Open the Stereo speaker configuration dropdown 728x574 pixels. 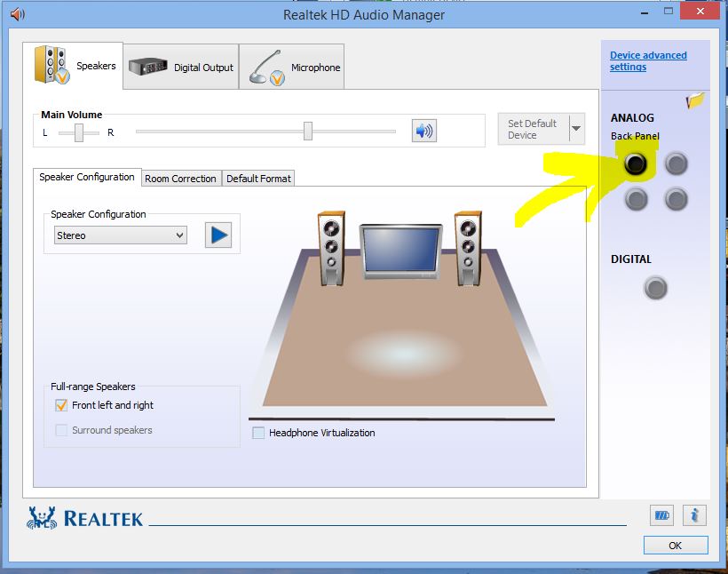(x=121, y=235)
